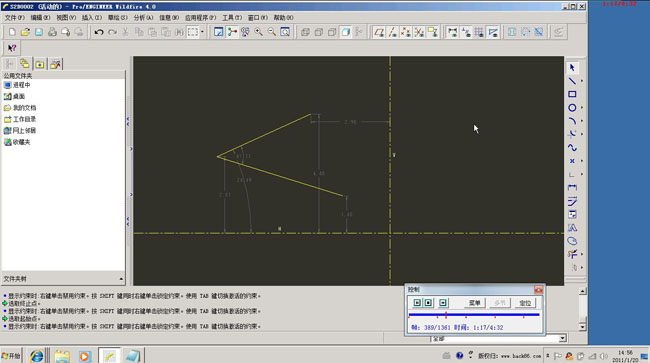The image size is (650, 363).
Task: Open the 视图 (View) menu
Action: (x=66, y=18)
